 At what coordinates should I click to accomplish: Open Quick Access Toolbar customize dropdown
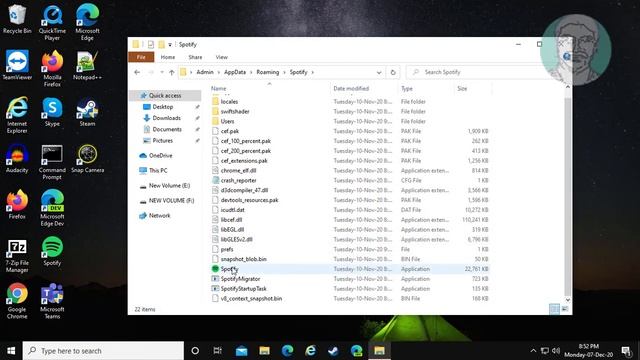tap(170, 44)
